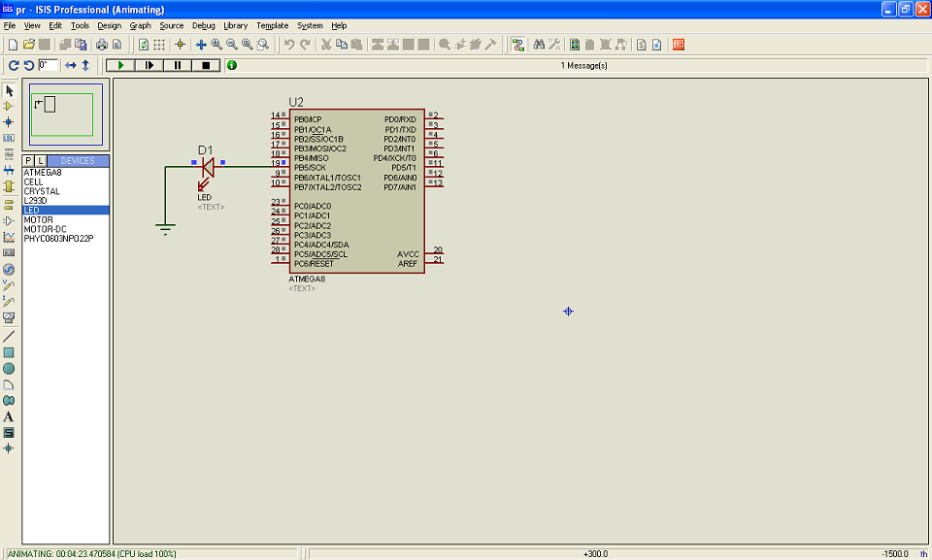Select the Voltage probe mode tool
Screen dimensions: 932x560
9,285
